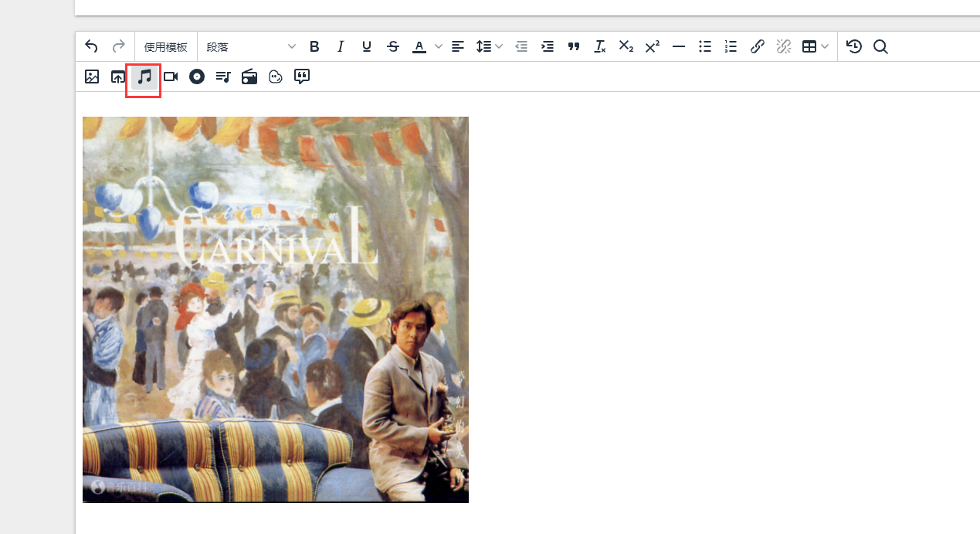Viewport: 980px width, 534px height.
Task: Toggle strikethrough formatting
Action: [x=393, y=47]
